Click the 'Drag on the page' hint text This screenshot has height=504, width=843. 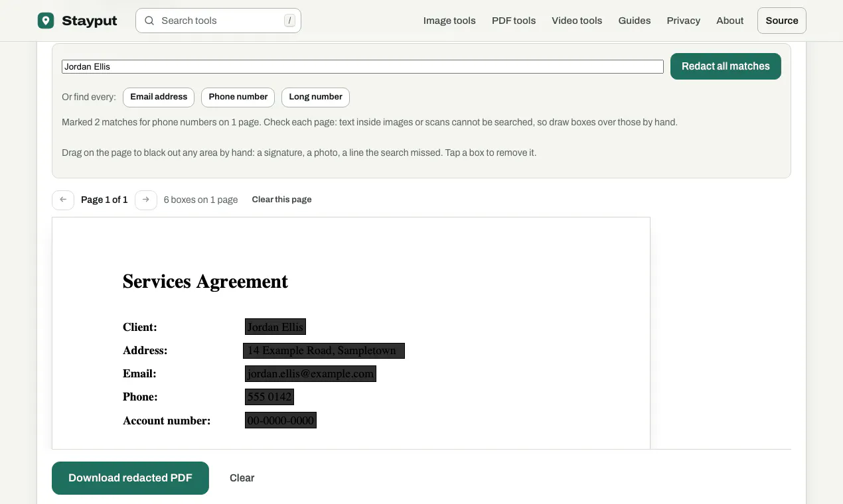299,153
